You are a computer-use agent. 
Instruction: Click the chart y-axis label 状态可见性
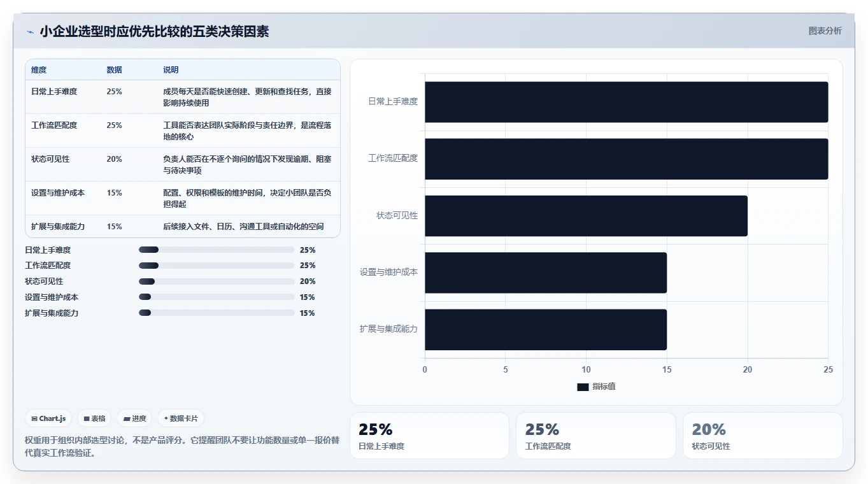click(397, 216)
